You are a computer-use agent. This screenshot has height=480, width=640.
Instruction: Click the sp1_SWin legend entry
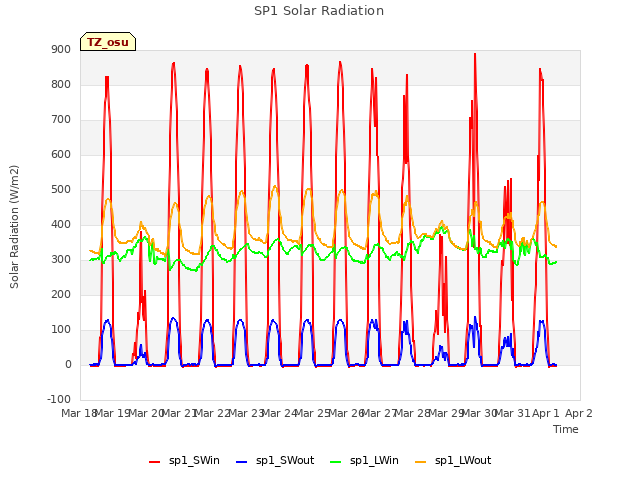[184, 461]
